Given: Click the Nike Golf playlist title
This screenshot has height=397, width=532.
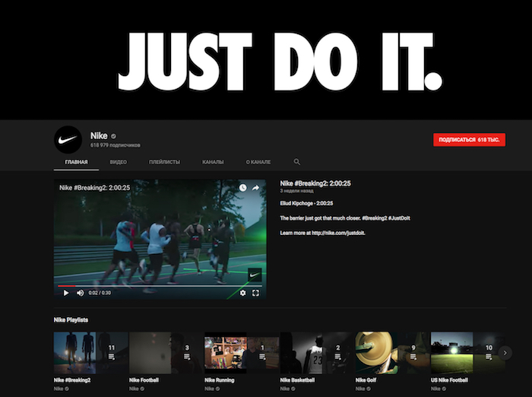Looking at the screenshot, I should pos(366,380).
